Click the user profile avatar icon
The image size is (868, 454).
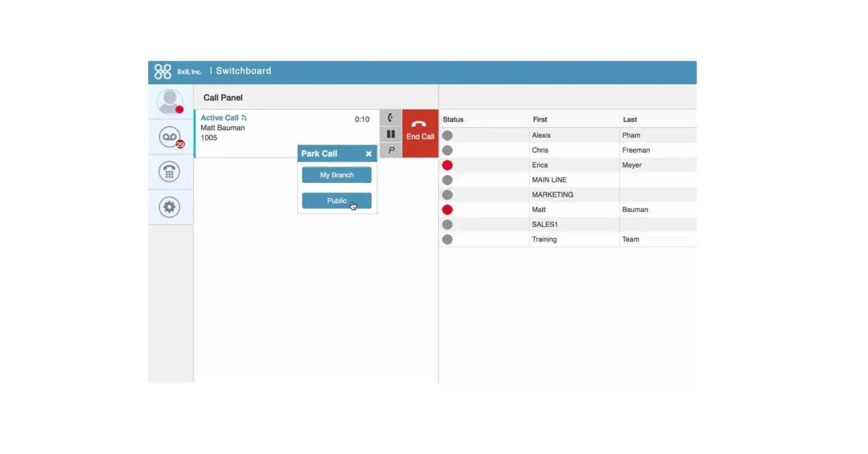[x=170, y=102]
